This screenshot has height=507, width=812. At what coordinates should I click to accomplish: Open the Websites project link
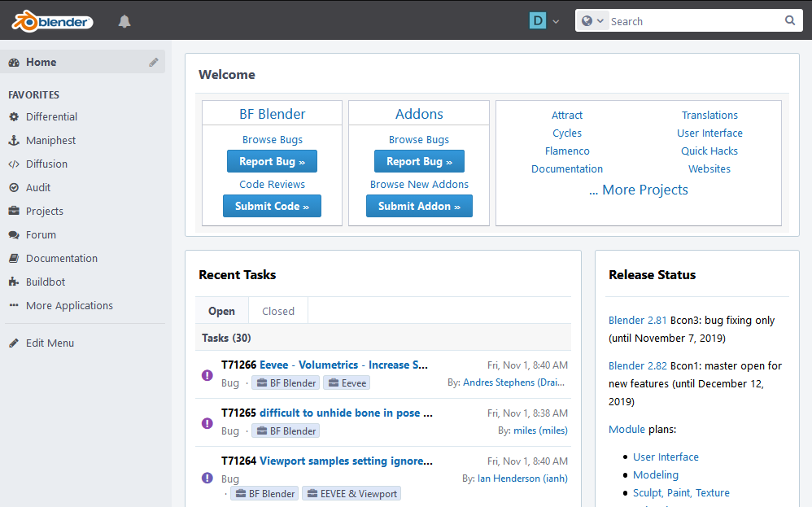click(x=709, y=168)
